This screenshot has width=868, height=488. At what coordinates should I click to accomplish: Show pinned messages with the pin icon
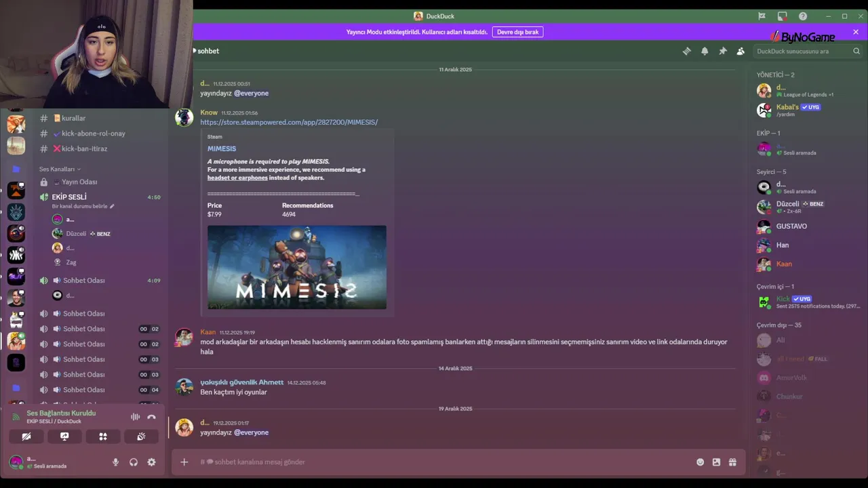point(723,51)
